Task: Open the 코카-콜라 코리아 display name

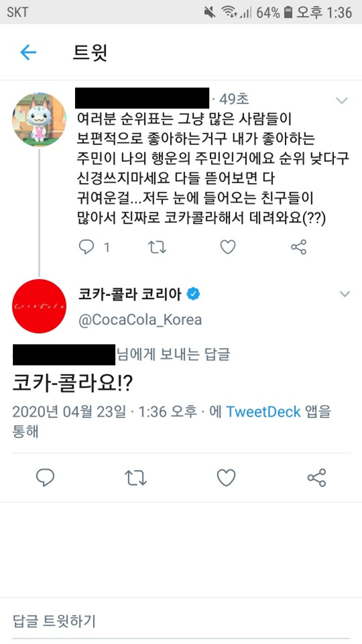Action: click(130, 294)
